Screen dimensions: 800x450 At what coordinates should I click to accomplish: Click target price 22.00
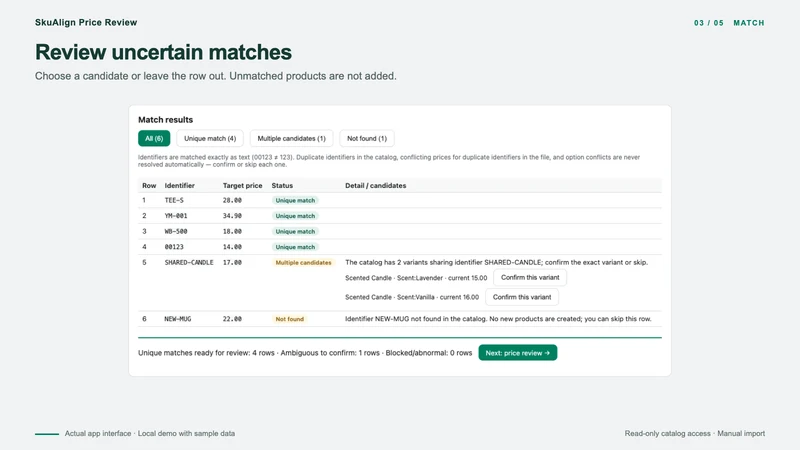232,319
